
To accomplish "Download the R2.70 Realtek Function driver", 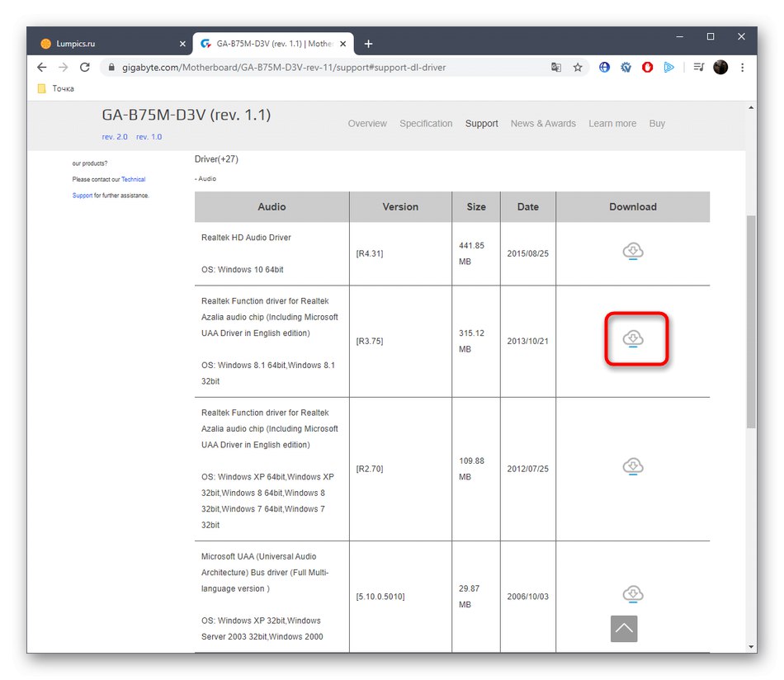I will pyautogui.click(x=632, y=466).
